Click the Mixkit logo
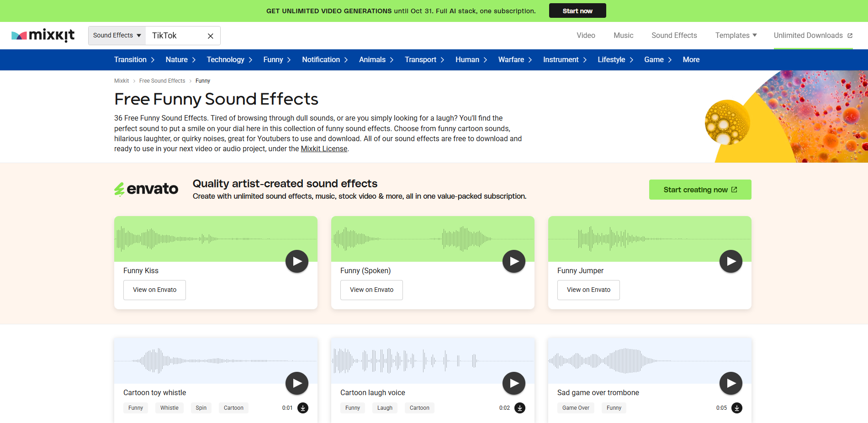 (x=42, y=35)
